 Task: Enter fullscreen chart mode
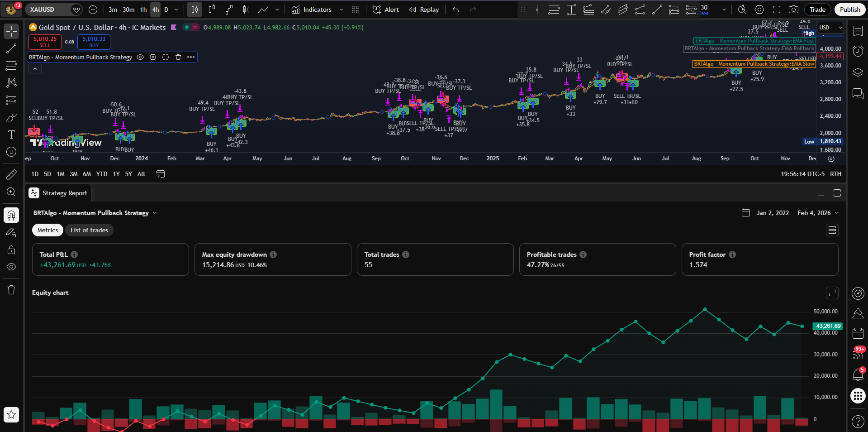[x=777, y=10]
